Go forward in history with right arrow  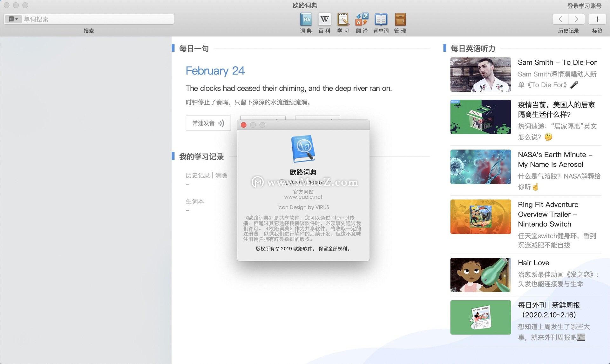(x=576, y=19)
